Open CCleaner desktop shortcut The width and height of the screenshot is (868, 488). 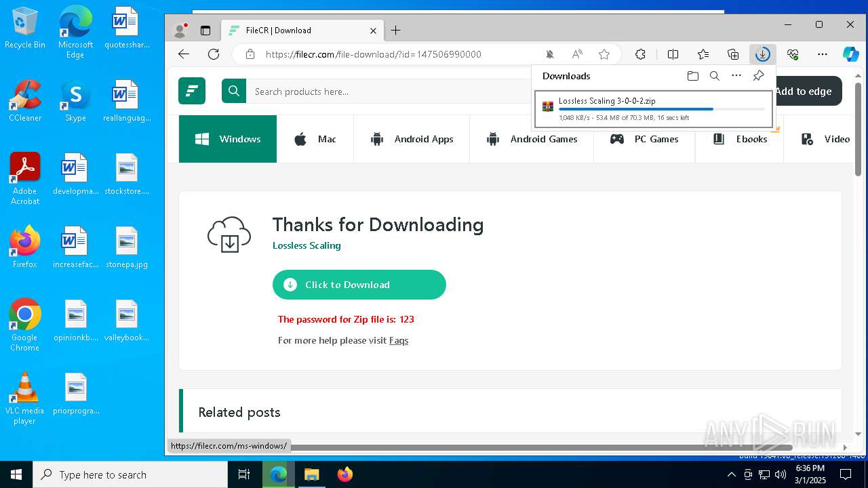click(x=25, y=102)
